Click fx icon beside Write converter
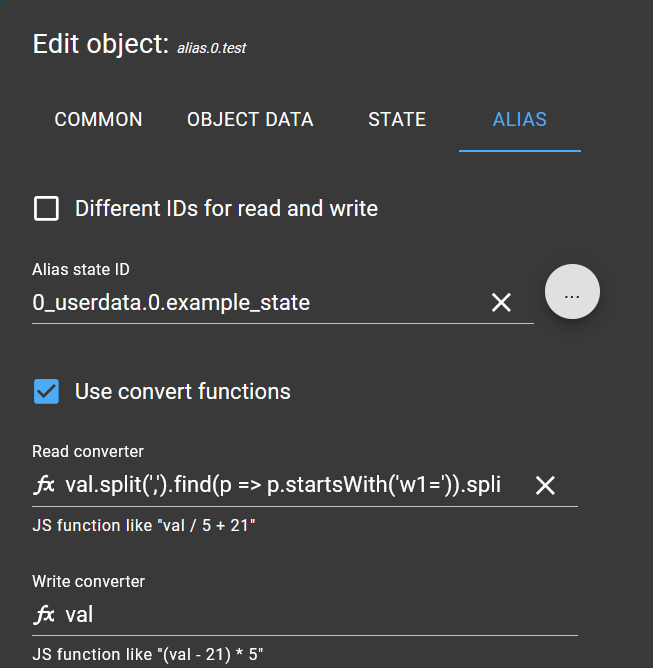Viewport: 653px width, 668px height. [x=44, y=615]
